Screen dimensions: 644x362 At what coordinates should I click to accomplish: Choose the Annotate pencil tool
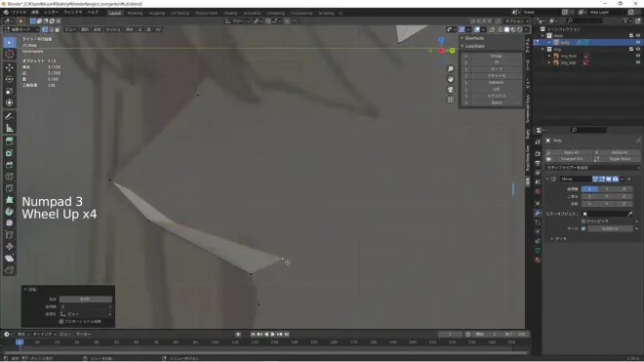(x=10, y=116)
